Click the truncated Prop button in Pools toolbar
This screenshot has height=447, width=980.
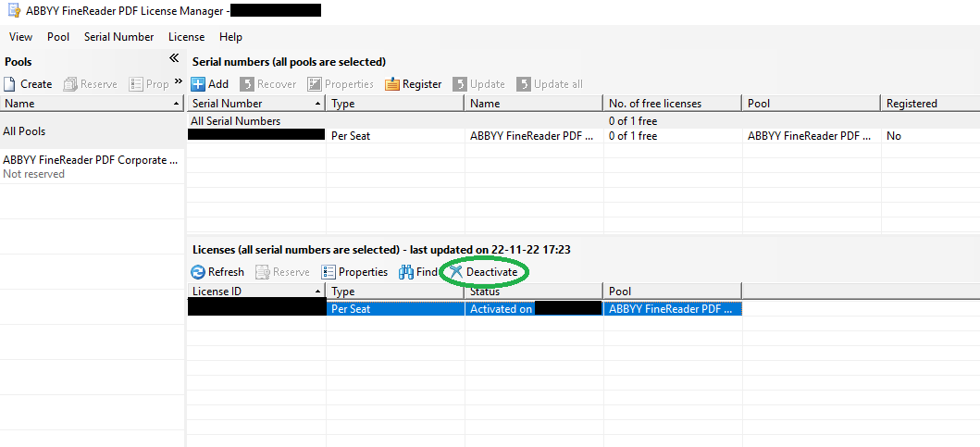tap(149, 84)
